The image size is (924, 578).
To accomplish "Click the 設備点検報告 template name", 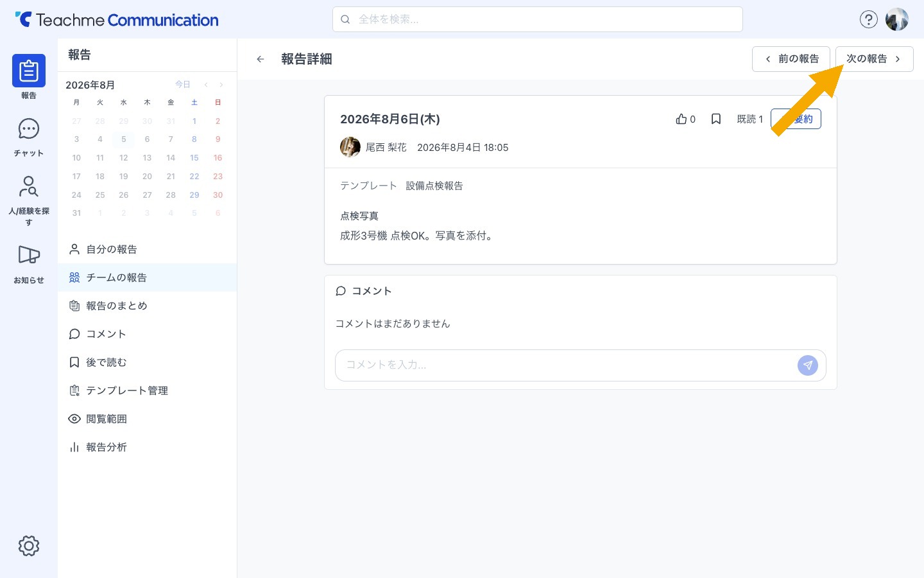I will [434, 186].
